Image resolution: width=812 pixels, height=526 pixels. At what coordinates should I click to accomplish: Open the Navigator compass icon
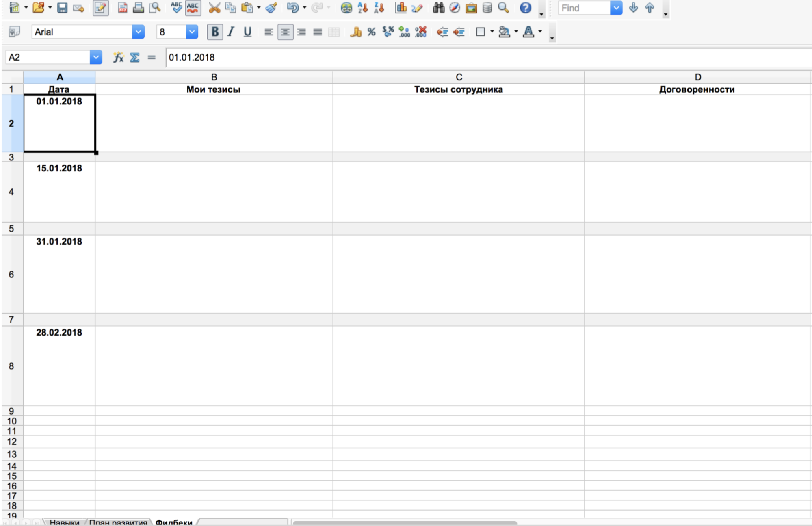(x=455, y=8)
